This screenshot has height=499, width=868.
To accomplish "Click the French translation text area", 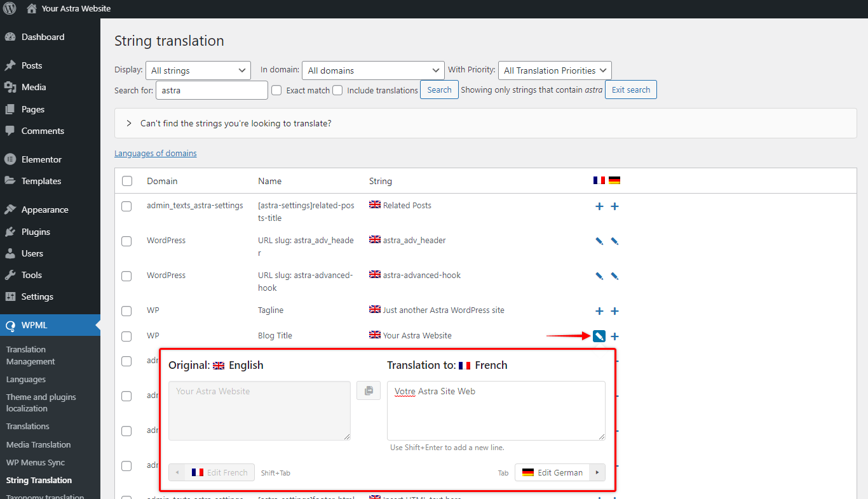I will pos(496,411).
